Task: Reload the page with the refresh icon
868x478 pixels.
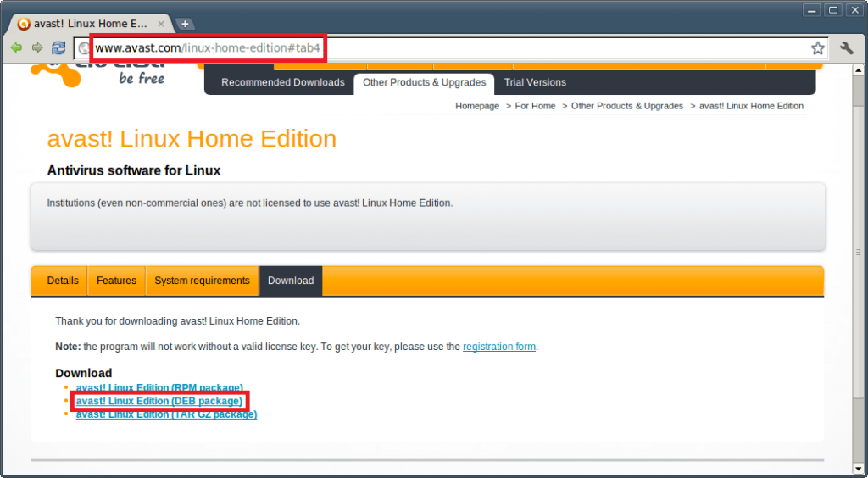Action: pos(58,48)
